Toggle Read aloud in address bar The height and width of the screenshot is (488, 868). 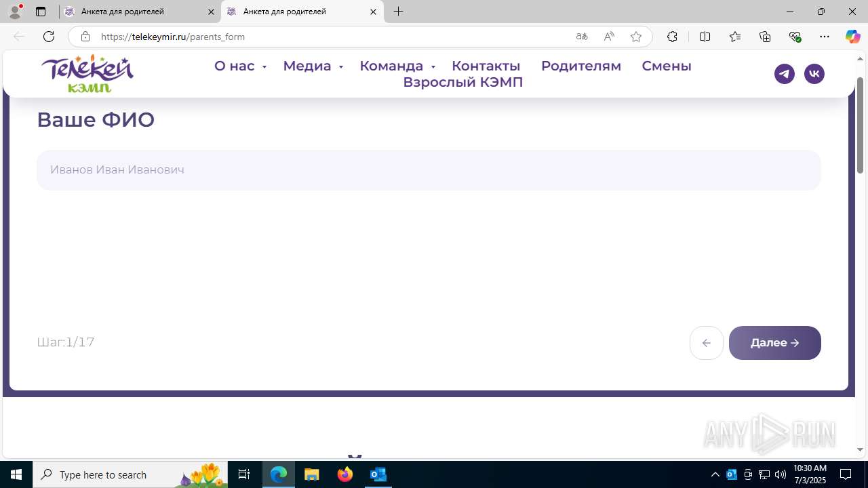[609, 37]
